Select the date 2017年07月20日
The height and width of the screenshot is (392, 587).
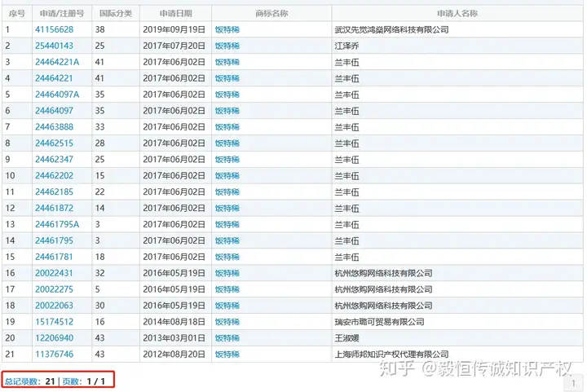pyautogui.click(x=174, y=46)
